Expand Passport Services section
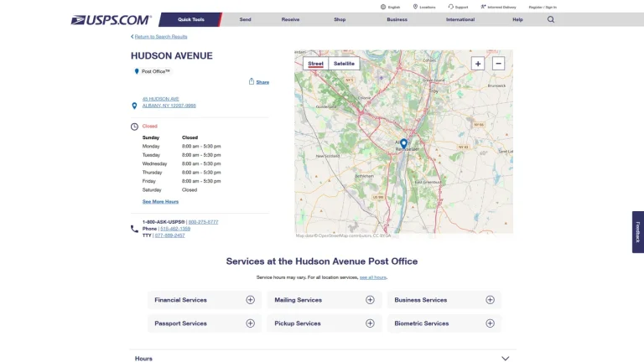This screenshot has width=644, height=362. [x=205, y=323]
